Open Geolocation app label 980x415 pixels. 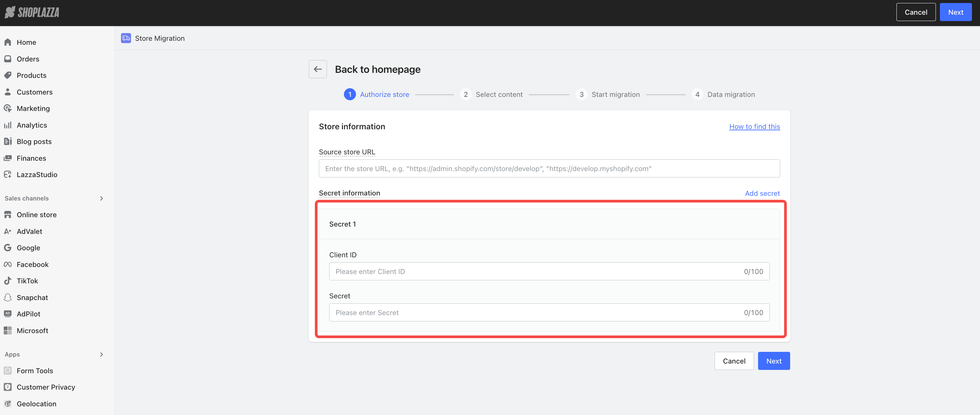36,404
